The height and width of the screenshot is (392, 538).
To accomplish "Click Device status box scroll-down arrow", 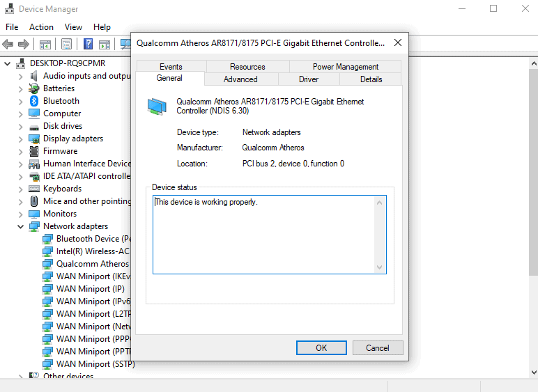I will [x=380, y=267].
